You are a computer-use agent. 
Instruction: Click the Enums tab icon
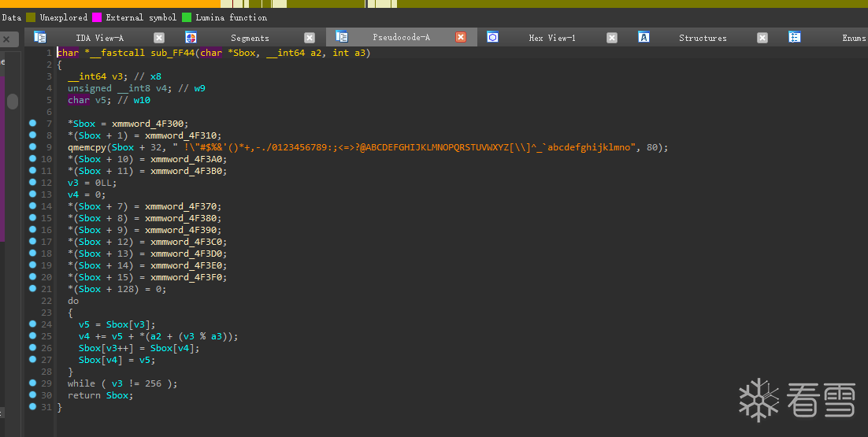[x=795, y=37]
